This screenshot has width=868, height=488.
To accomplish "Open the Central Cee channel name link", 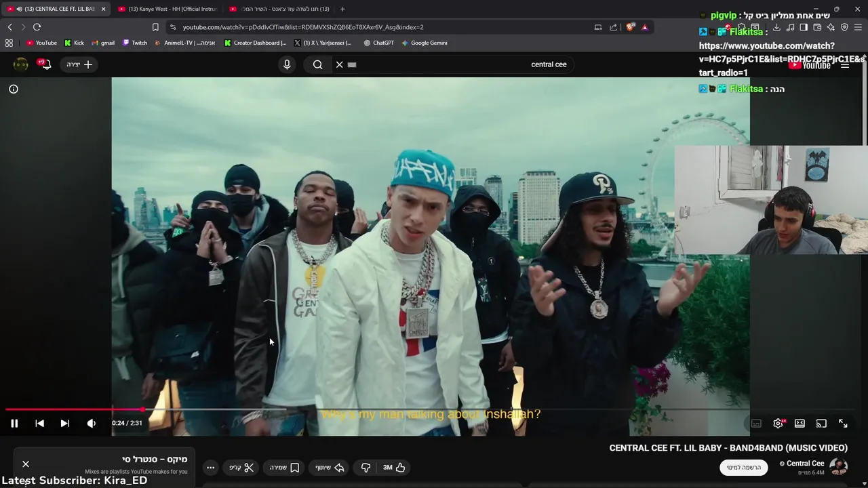I will pyautogui.click(x=805, y=464).
